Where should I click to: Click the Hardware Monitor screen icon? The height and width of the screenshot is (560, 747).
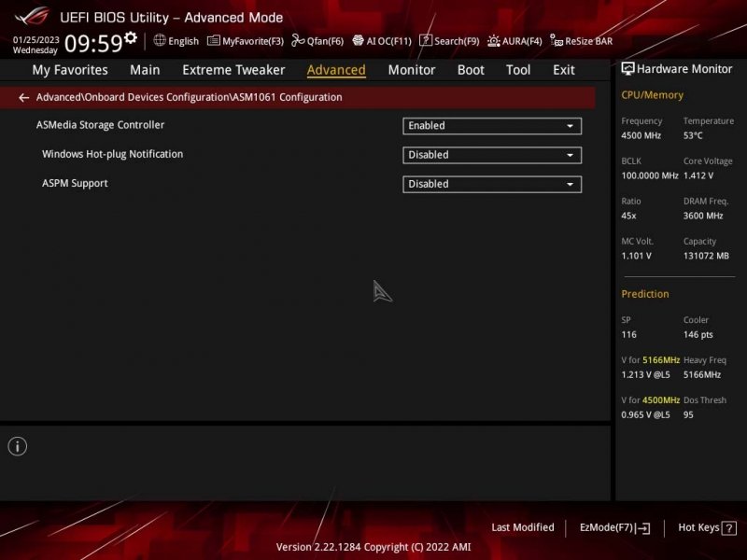627,69
